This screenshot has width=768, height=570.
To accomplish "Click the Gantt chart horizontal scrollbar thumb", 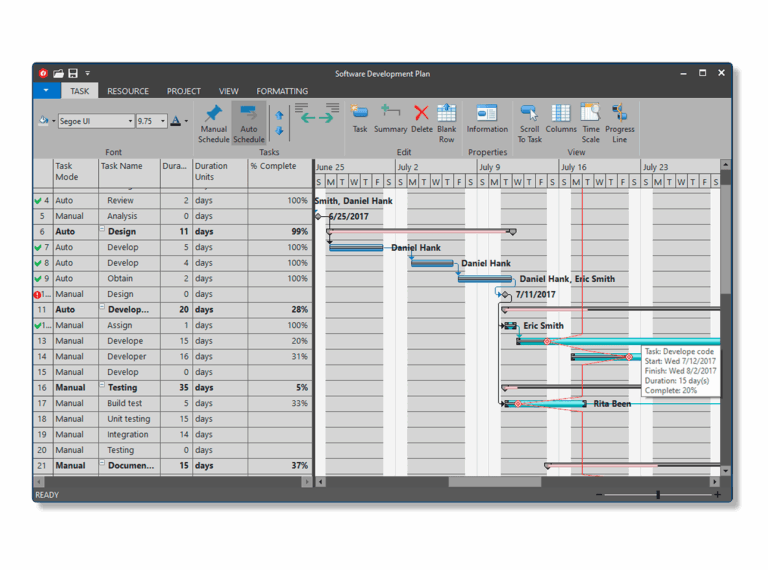I will pos(495,482).
